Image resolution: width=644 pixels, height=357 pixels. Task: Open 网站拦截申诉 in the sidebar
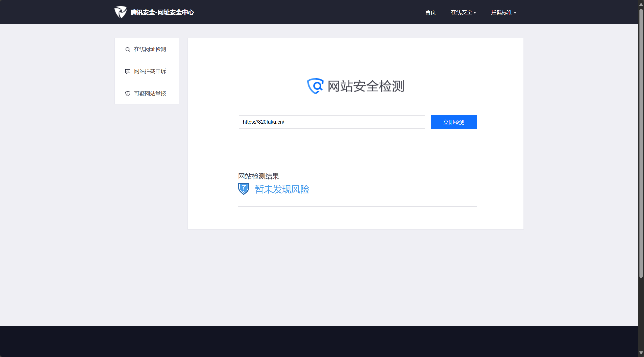pyautogui.click(x=150, y=71)
